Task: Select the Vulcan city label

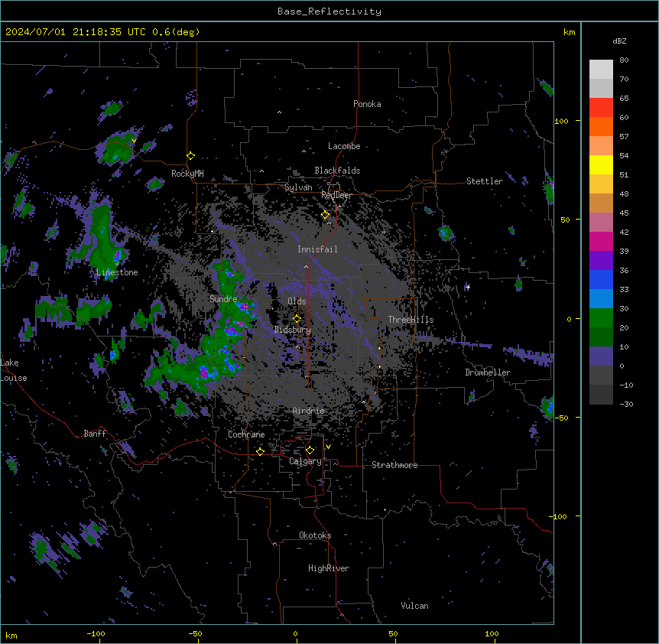Action: click(414, 606)
